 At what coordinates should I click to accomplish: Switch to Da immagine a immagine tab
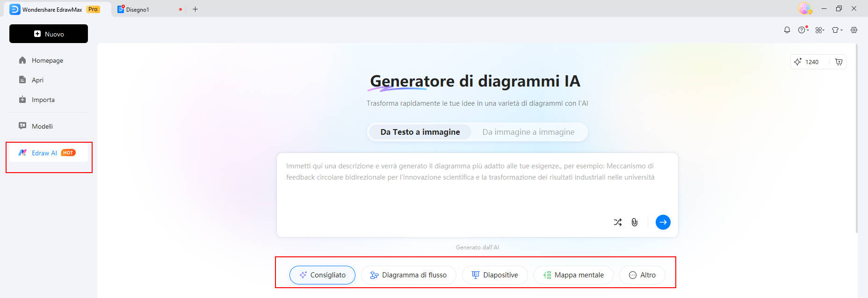(528, 132)
